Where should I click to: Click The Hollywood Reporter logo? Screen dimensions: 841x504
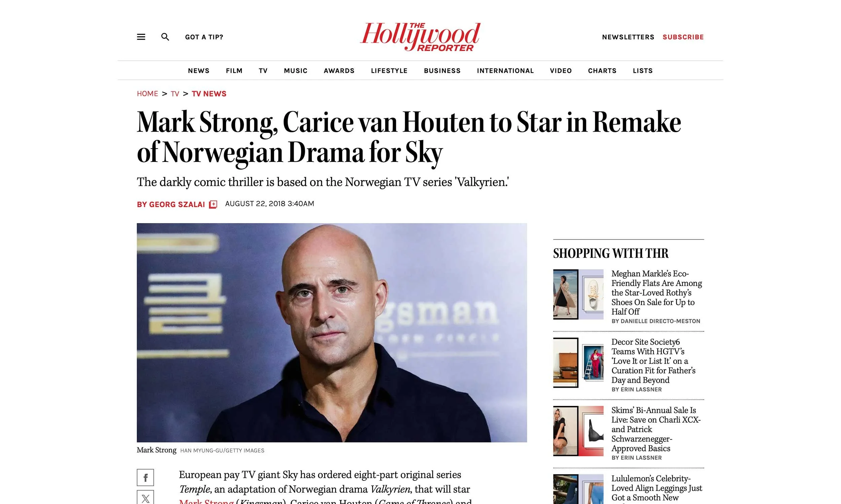(x=420, y=37)
